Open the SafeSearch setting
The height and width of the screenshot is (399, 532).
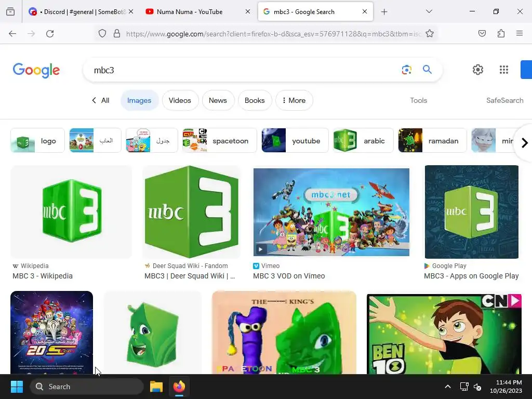coord(504,100)
